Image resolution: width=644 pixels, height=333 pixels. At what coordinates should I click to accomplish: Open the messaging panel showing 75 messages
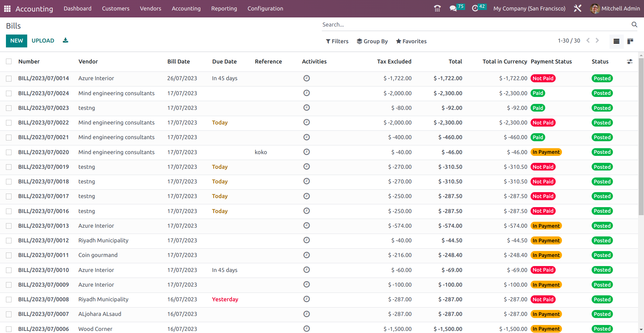point(453,8)
